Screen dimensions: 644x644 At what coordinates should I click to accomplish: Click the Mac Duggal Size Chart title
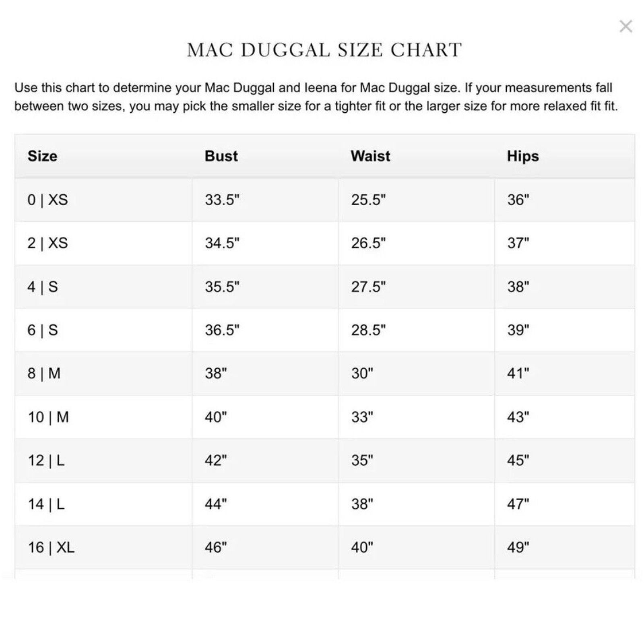(324, 50)
